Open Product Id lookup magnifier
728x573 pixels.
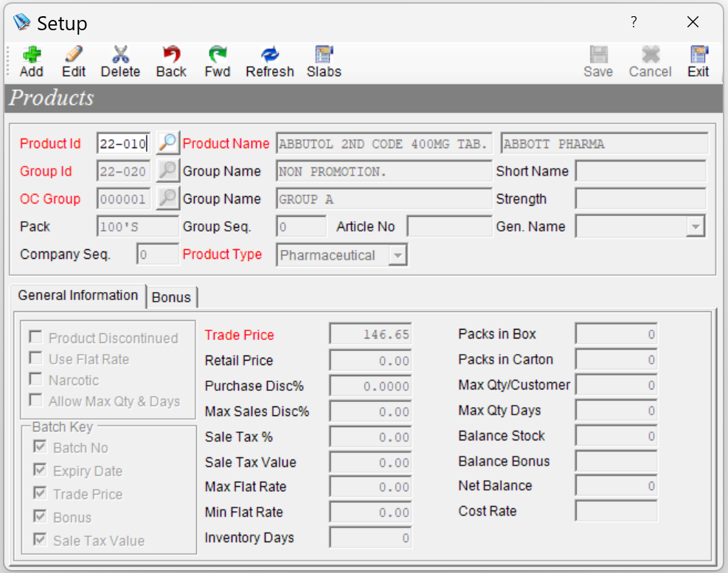point(167,142)
